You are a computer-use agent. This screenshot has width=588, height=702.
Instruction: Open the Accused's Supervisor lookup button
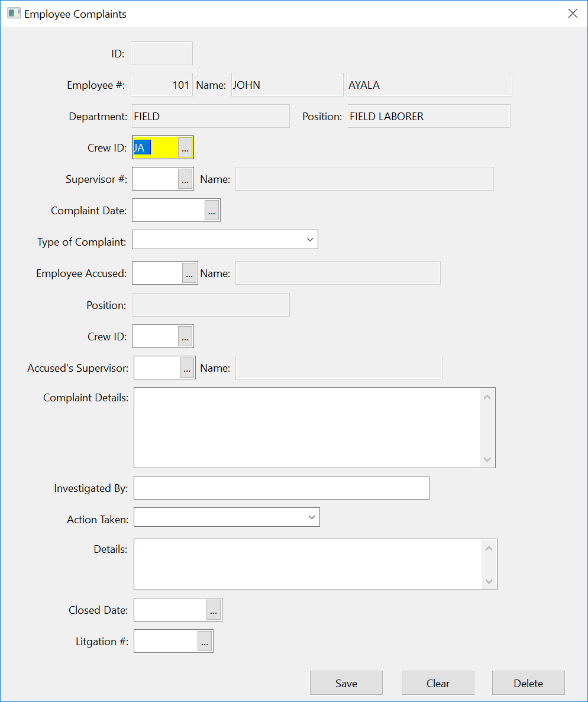click(187, 368)
